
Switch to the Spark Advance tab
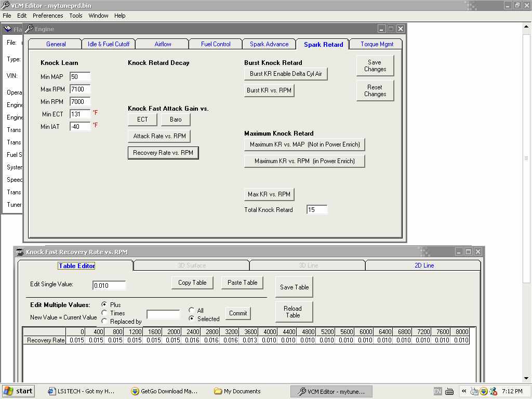click(269, 44)
